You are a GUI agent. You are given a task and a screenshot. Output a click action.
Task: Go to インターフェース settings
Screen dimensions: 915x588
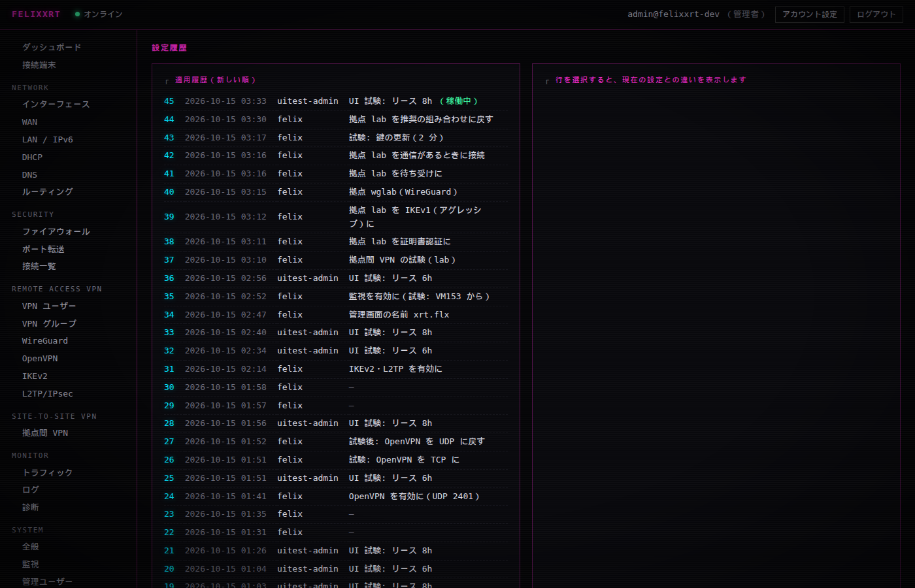click(56, 105)
